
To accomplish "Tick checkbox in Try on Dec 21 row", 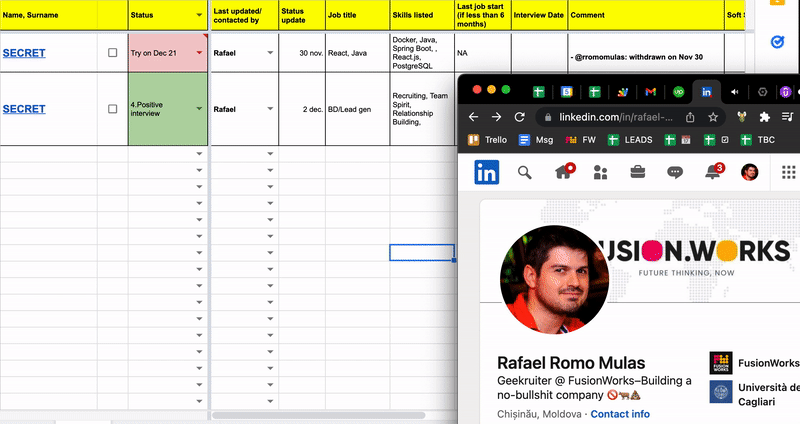I will pyautogui.click(x=113, y=53).
